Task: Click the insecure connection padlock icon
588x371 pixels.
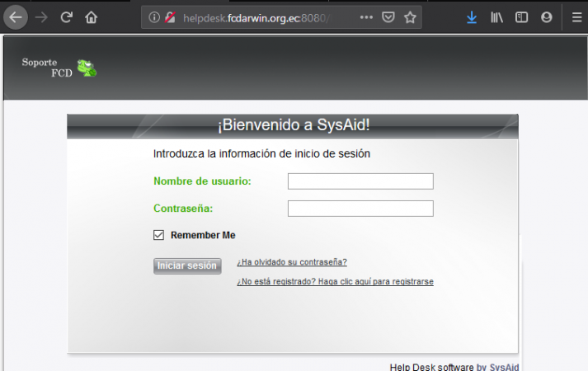Action: pyautogui.click(x=170, y=17)
